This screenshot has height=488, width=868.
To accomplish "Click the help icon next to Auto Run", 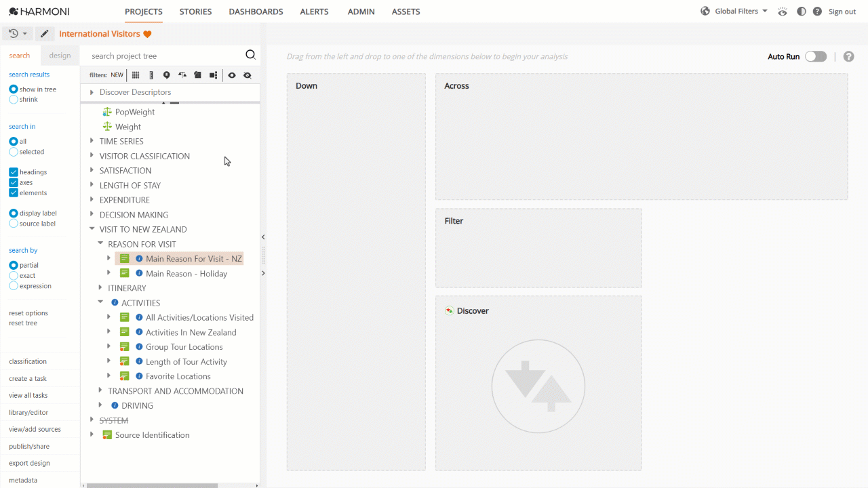I will (848, 57).
